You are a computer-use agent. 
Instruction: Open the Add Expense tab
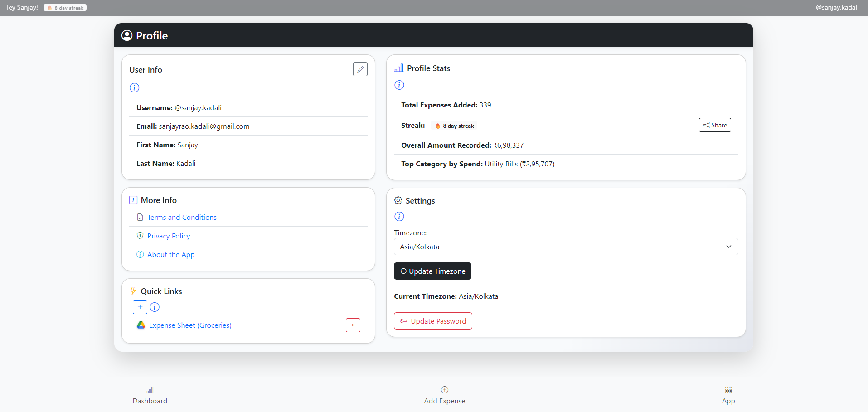[444, 396]
